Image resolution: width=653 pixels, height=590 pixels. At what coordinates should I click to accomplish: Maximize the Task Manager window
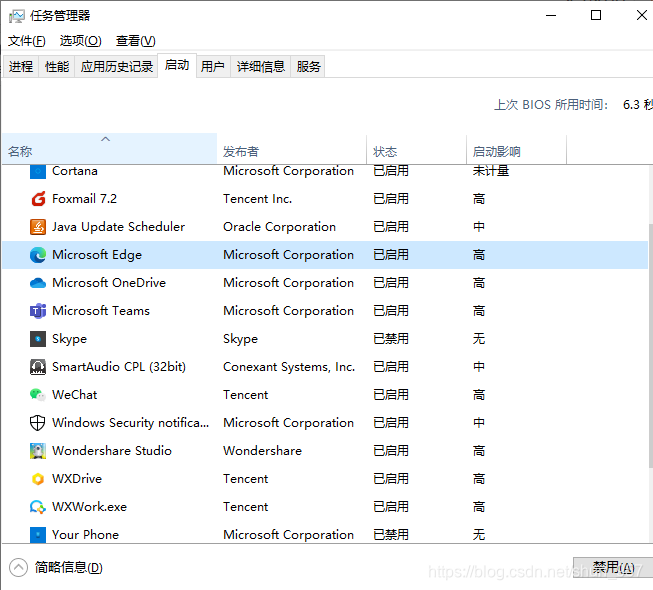click(596, 16)
